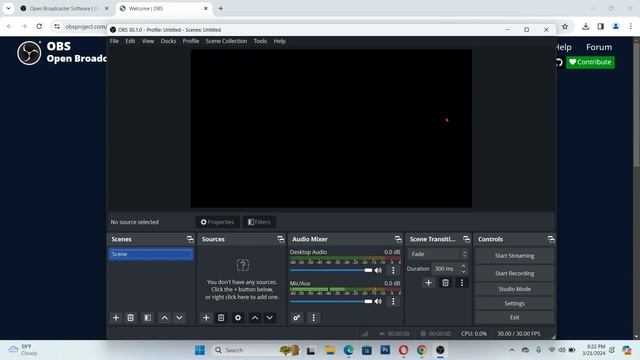Open Settings from Controls panel
Screen dimensions: 640x360
(515, 303)
